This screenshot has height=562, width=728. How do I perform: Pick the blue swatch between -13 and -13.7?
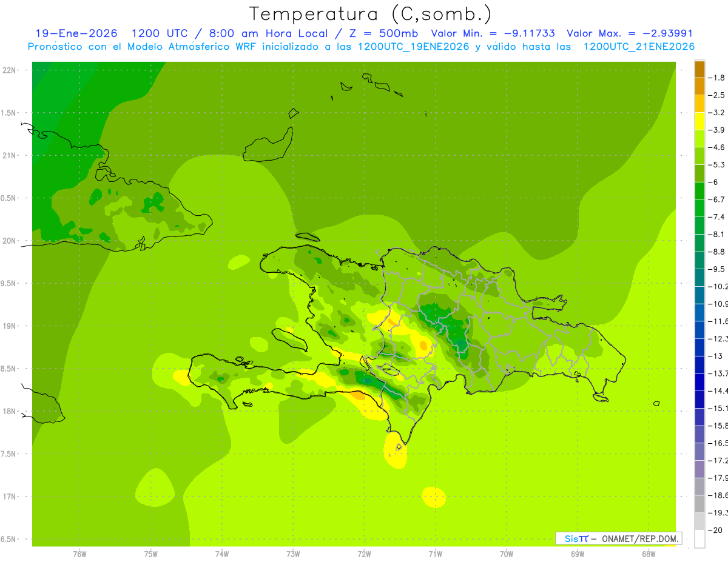[699, 365]
